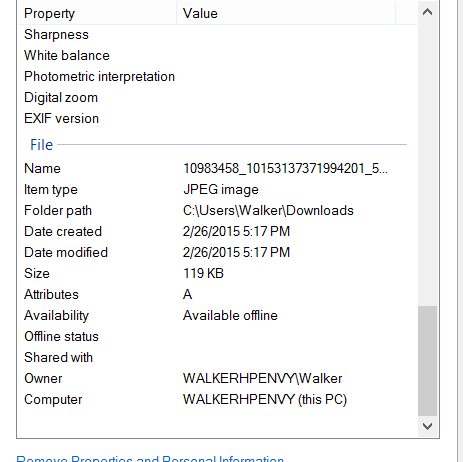The image size is (463, 462).
Task: Click the file Name value field
Action: (285, 169)
